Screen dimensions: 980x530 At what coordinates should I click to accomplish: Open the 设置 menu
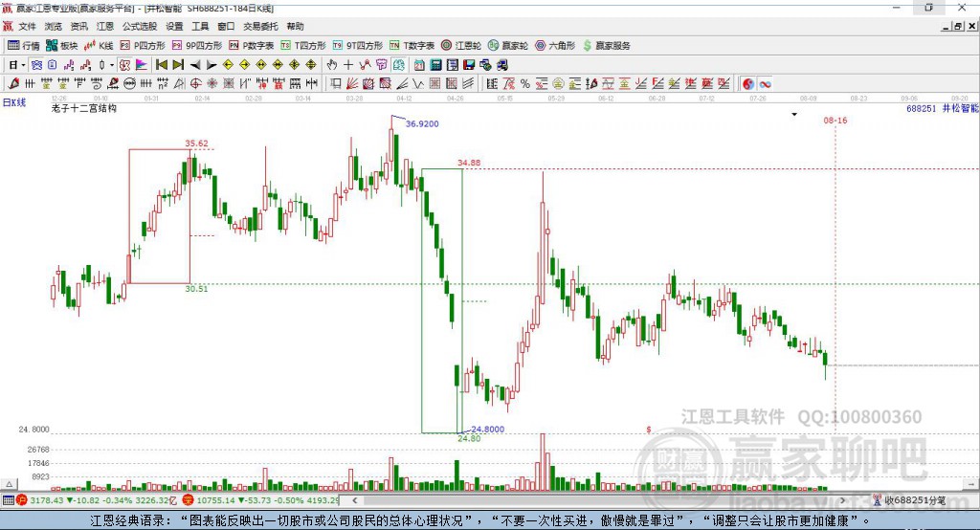(x=174, y=26)
